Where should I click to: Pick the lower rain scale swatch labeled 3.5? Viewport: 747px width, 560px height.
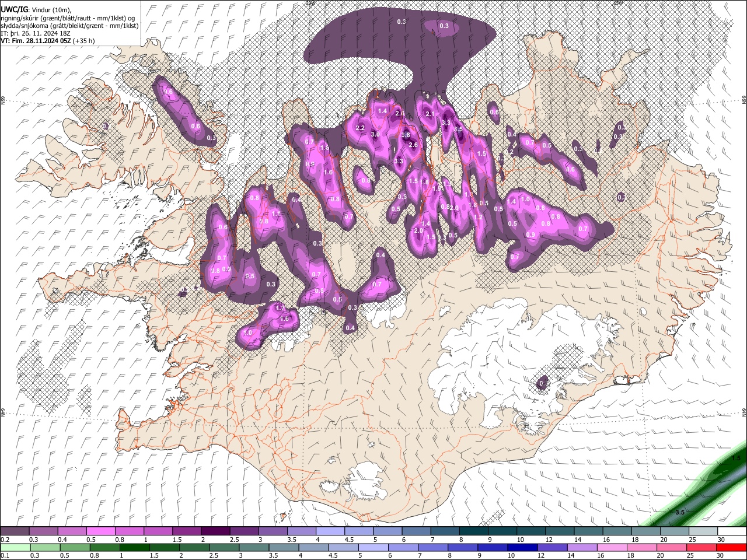pyautogui.click(x=284, y=547)
